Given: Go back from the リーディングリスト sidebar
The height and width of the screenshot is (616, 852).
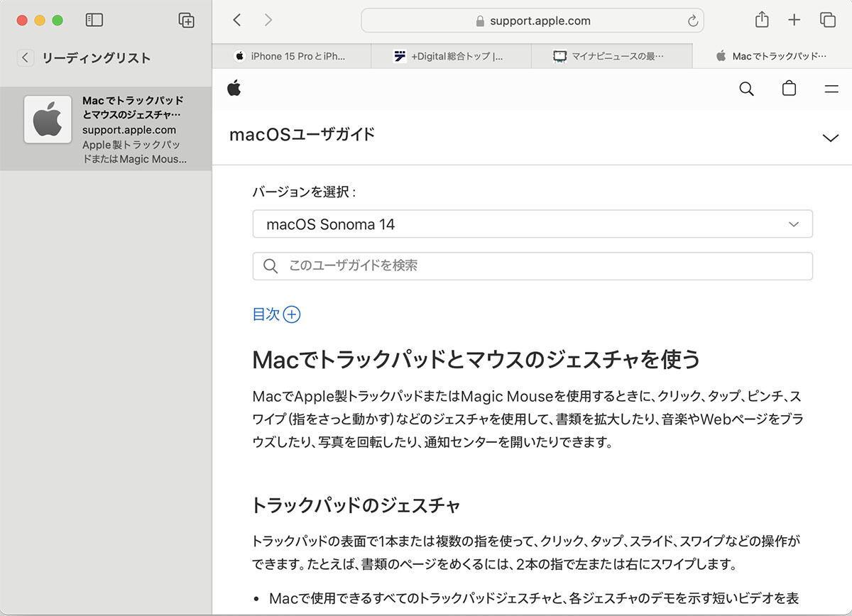Looking at the screenshot, I should 26,58.
